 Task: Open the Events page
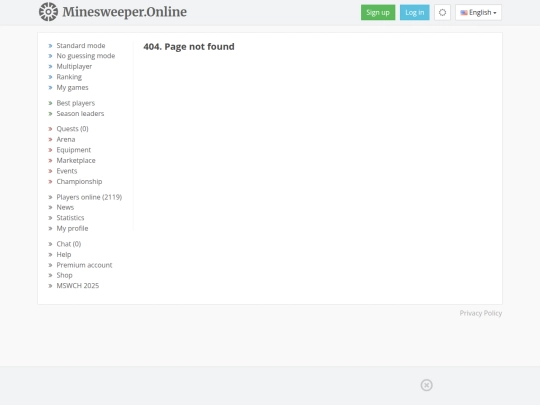(67, 171)
